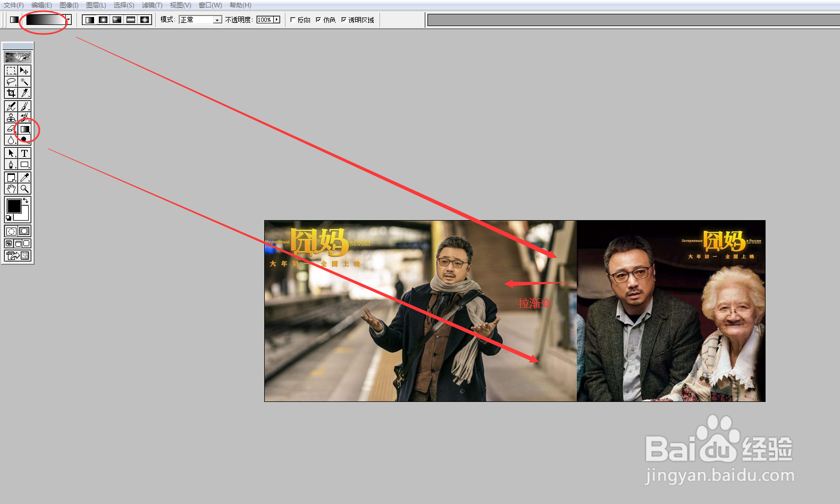Open the 帮助(H) menu
This screenshot has width=840, height=504.
tap(240, 5)
